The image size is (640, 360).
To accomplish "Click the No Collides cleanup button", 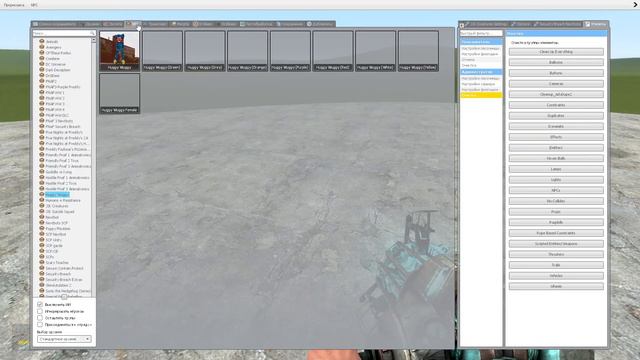I will (556, 201).
